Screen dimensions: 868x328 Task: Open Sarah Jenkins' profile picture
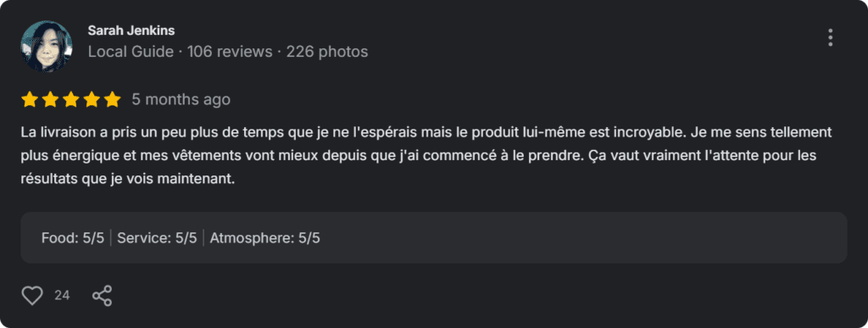click(x=47, y=47)
